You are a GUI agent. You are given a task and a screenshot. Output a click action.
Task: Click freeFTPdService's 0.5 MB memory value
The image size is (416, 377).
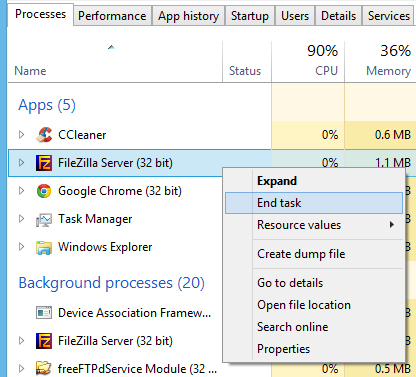pos(393,369)
